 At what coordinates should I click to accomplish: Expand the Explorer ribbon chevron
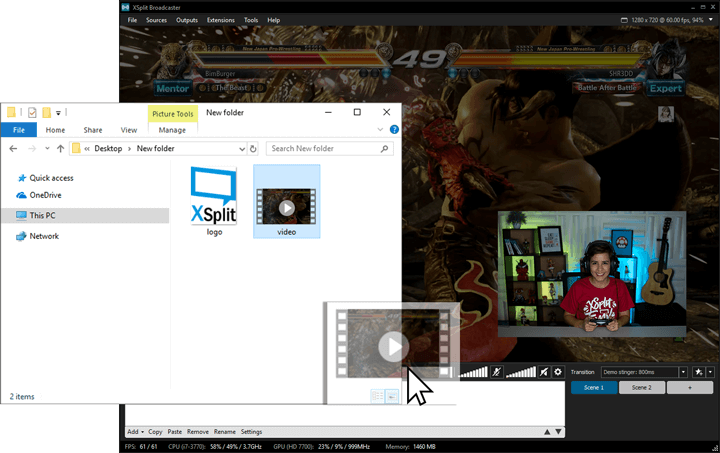click(x=380, y=129)
